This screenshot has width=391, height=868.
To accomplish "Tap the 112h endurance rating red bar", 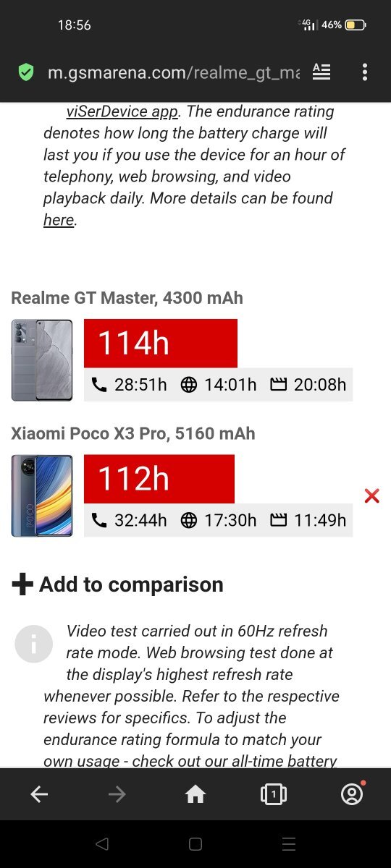I will pyautogui.click(x=159, y=479).
